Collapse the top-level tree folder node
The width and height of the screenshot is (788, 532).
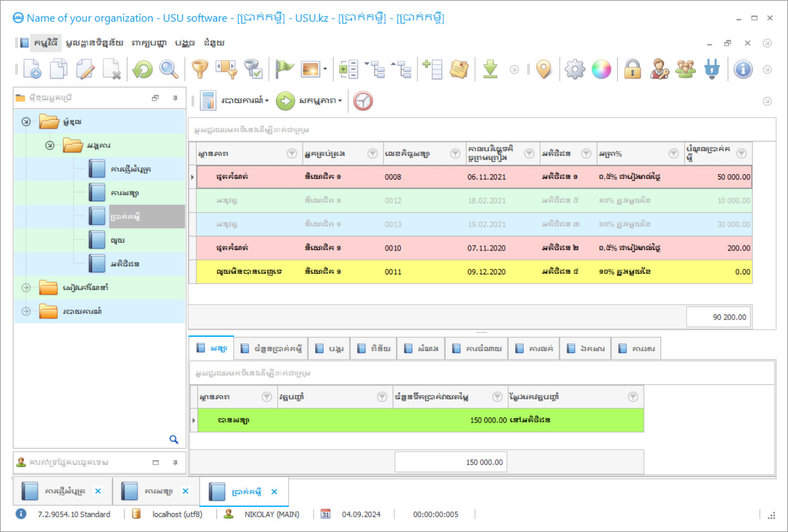pyautogui.click(x=26, y=121)
